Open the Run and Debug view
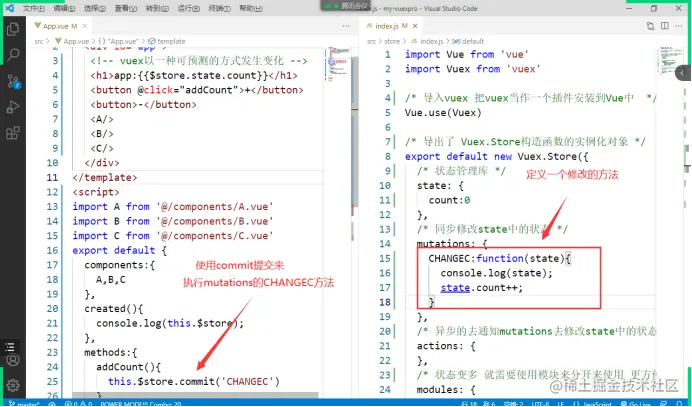 click(x=13, y=107)
